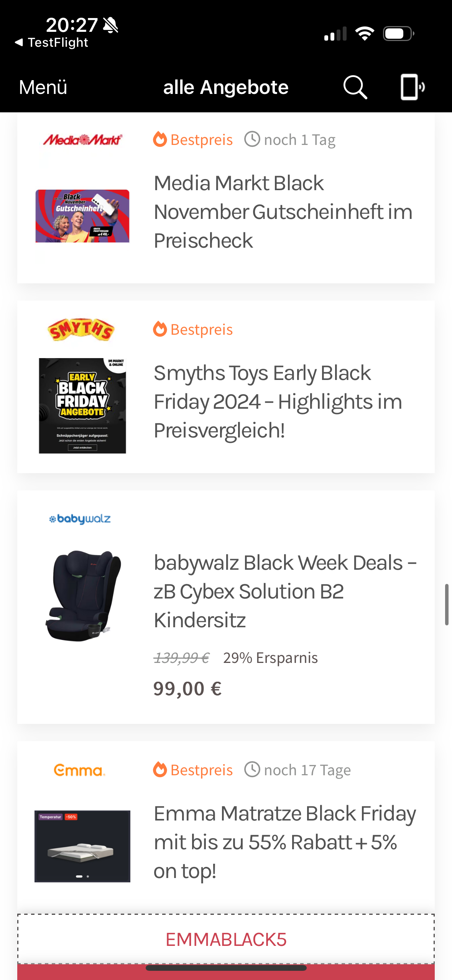Screen dimensions: 452x980
Task: Click the babywalz store logo
Action: tap(79, 519)
